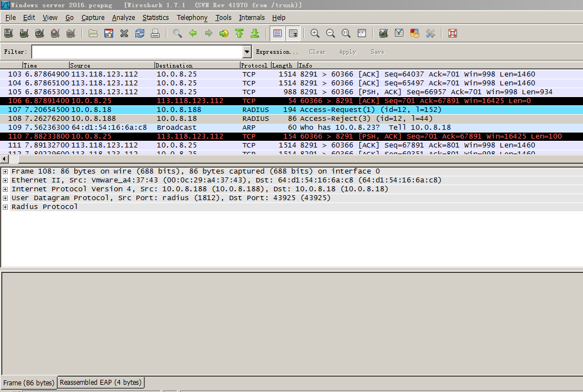The image size is (583, 392).
Task: Open the Tools menu
Action: [x=223, y=17]
